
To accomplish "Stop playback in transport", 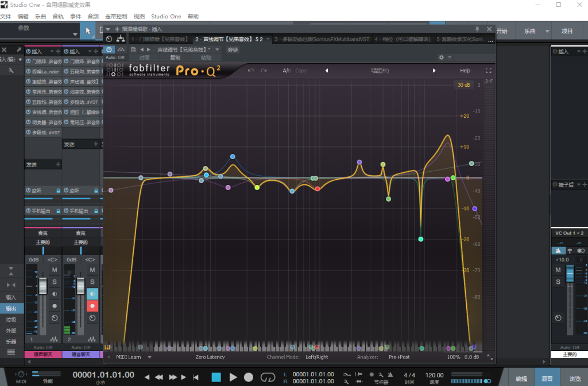I will click(x=216, y=377).
